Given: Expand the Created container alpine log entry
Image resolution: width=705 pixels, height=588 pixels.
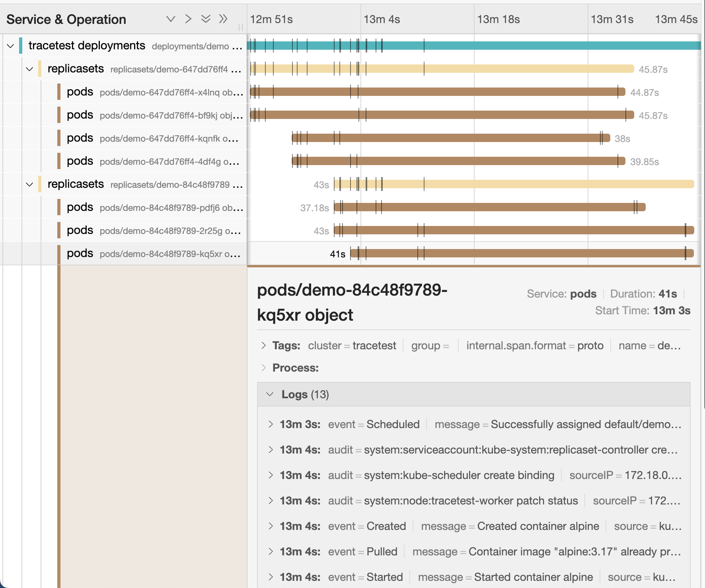Looking at the screenshot, I should tap(271, 526).
